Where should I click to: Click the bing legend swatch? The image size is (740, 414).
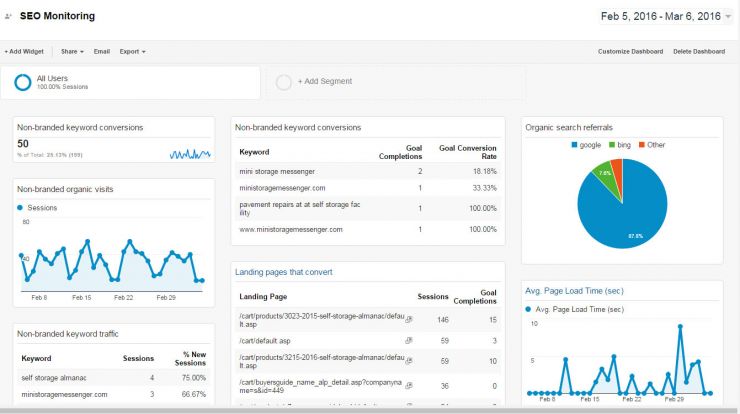click(612, 145)
